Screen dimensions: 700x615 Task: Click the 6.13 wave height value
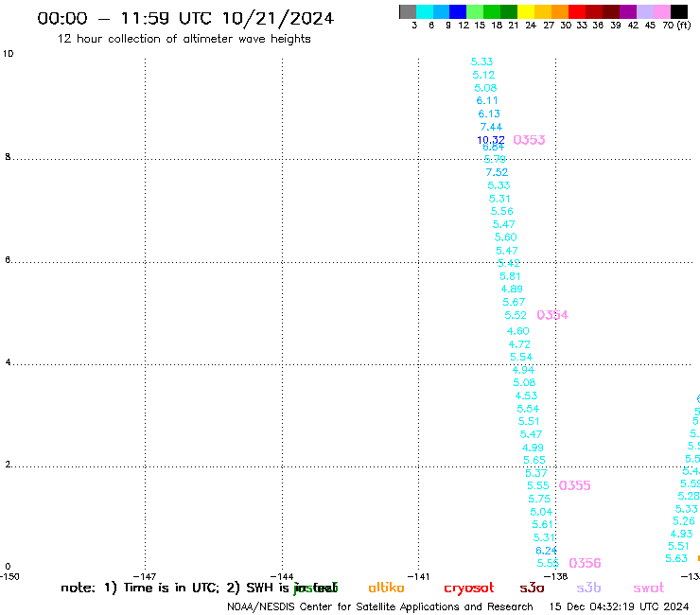[489, 114]
